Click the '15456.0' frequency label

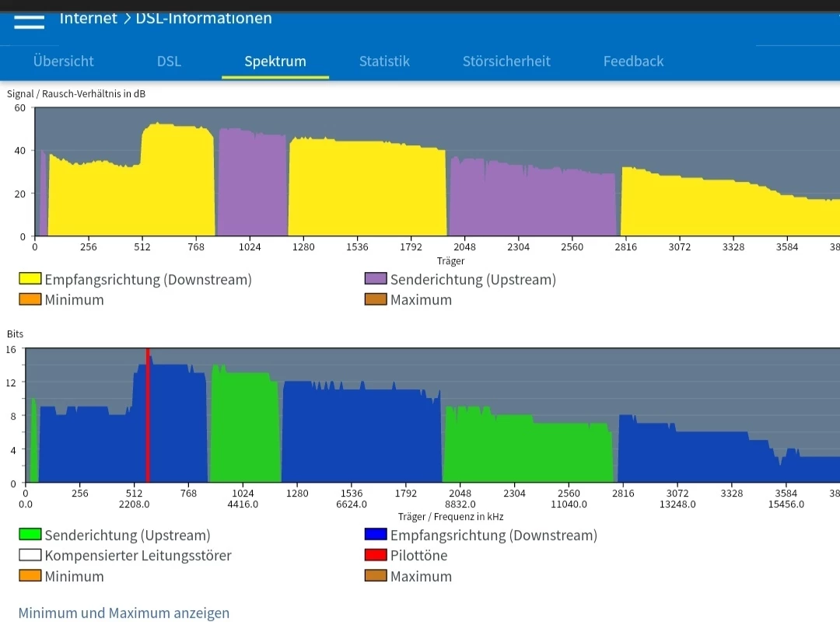point(786,504)
